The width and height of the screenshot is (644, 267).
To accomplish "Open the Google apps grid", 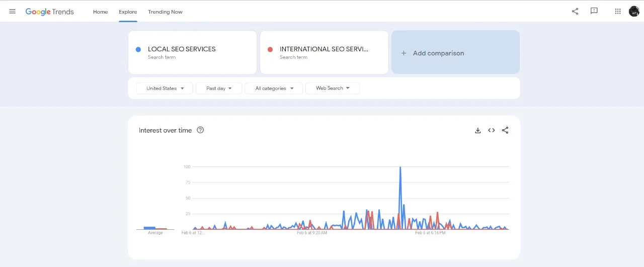I will coord(618,11).
